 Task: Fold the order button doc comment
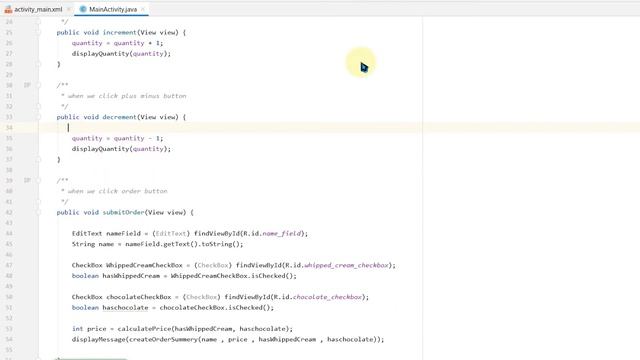[38, 180]
